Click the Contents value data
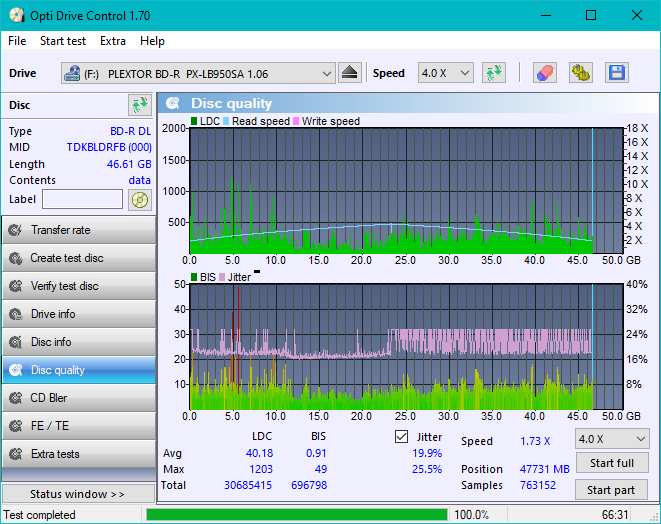Viewport: 661px width, 524px height. (x=140, y=180)
